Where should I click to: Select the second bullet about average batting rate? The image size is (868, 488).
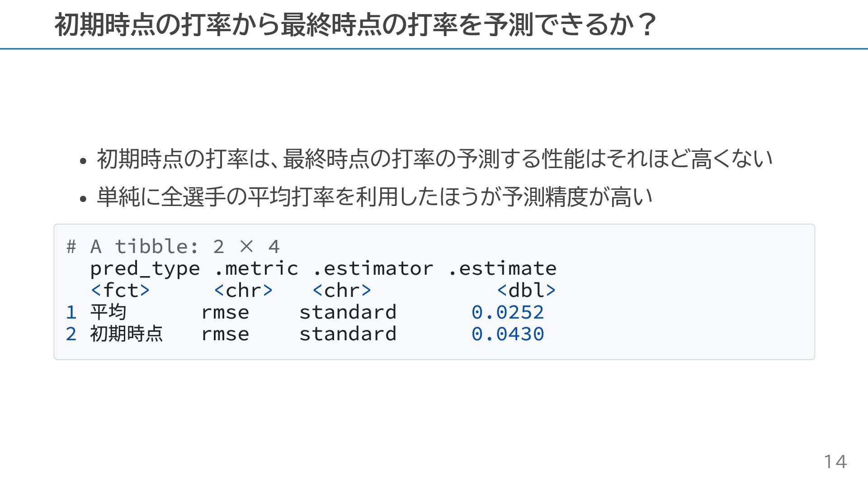[x=374, y=197]
